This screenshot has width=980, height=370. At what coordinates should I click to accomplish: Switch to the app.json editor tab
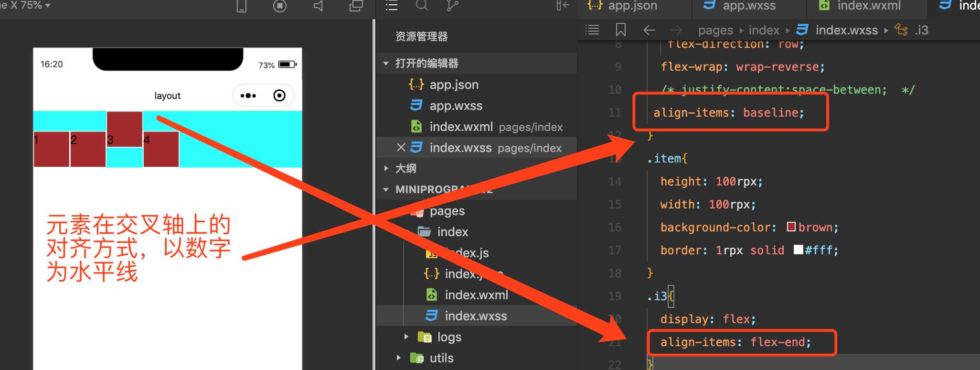[x=623, y=6]
